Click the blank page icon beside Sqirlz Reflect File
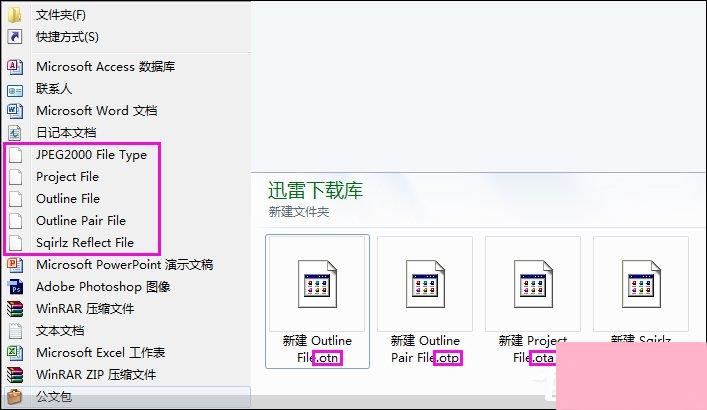This screenshot has width=707, height=410. tap(16, 243)
